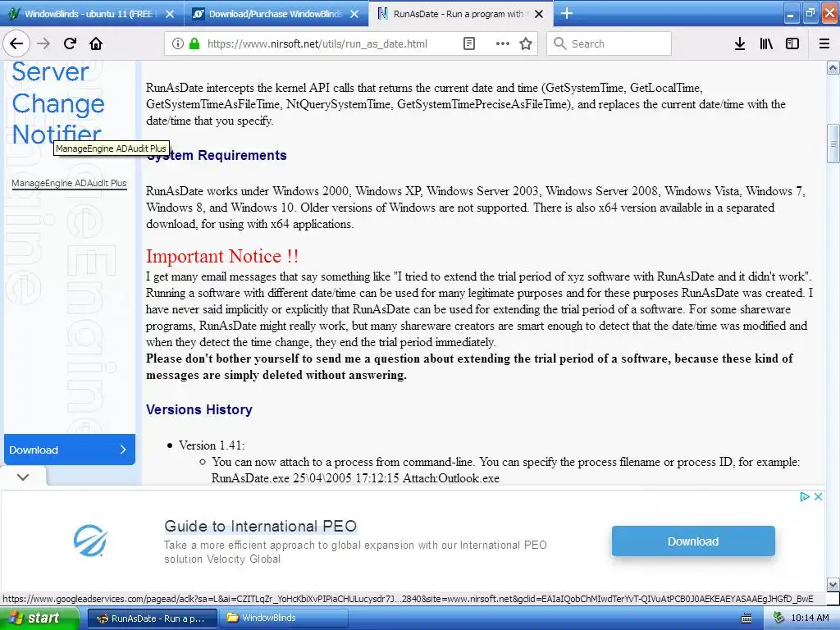
Task: Click the Take a more efficient approach text
Action: click(x=355, y=552)
